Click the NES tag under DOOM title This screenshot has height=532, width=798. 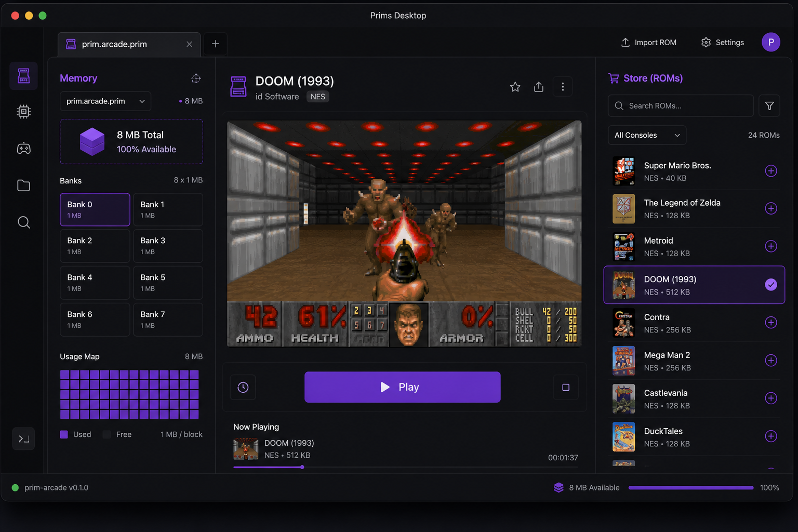click(x=317, y=97)
